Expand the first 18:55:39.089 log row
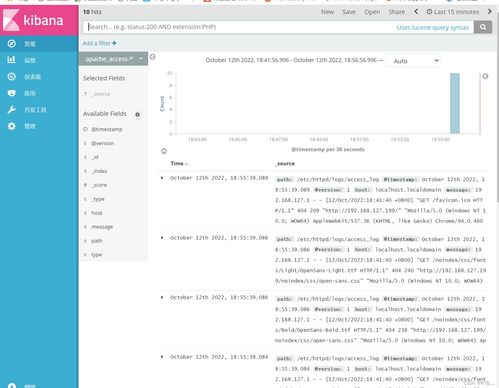This screenshot has height=388, width=499. pyautogui.click(x=162, y=178)
